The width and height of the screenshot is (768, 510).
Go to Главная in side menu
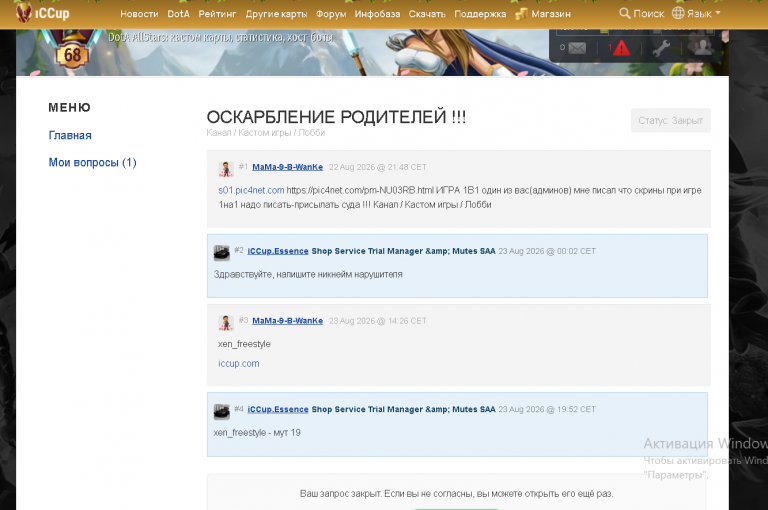tap(70, 135)
